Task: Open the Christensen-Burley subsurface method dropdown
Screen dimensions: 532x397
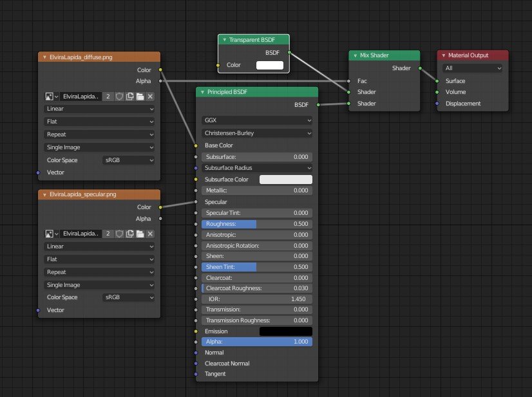Action: pos(257,133)
